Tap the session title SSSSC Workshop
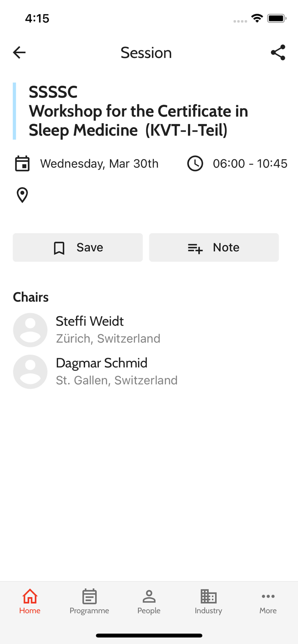 [138, 111]
